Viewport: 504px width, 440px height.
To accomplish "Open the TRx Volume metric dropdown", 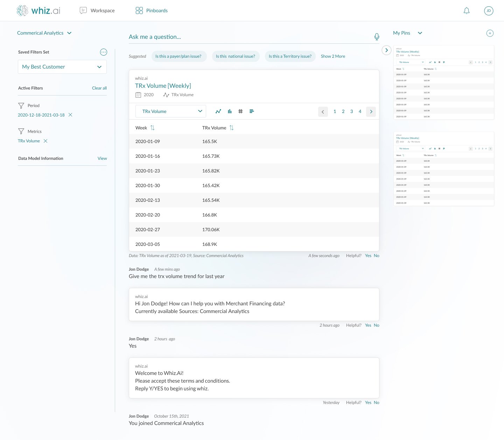I will pos(171,111).
